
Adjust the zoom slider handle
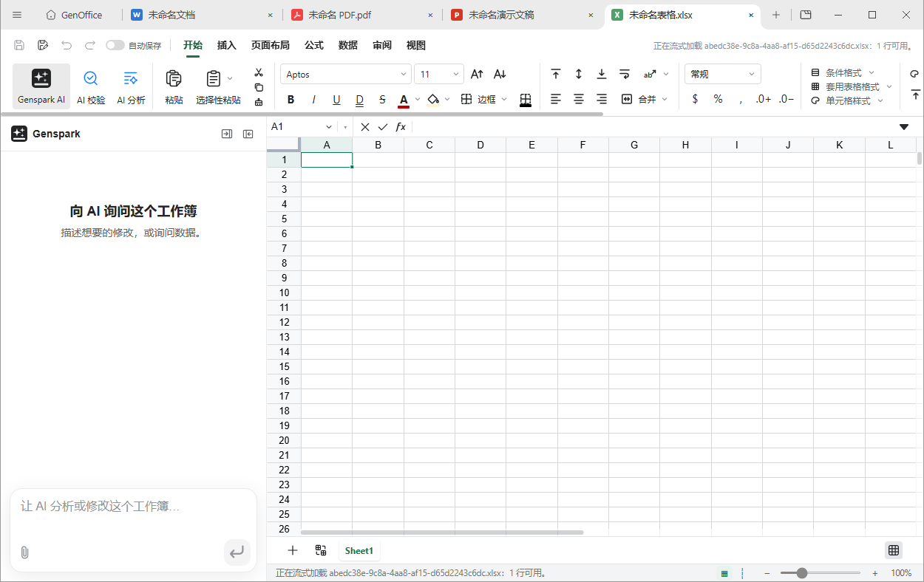(x=802, y=573)
